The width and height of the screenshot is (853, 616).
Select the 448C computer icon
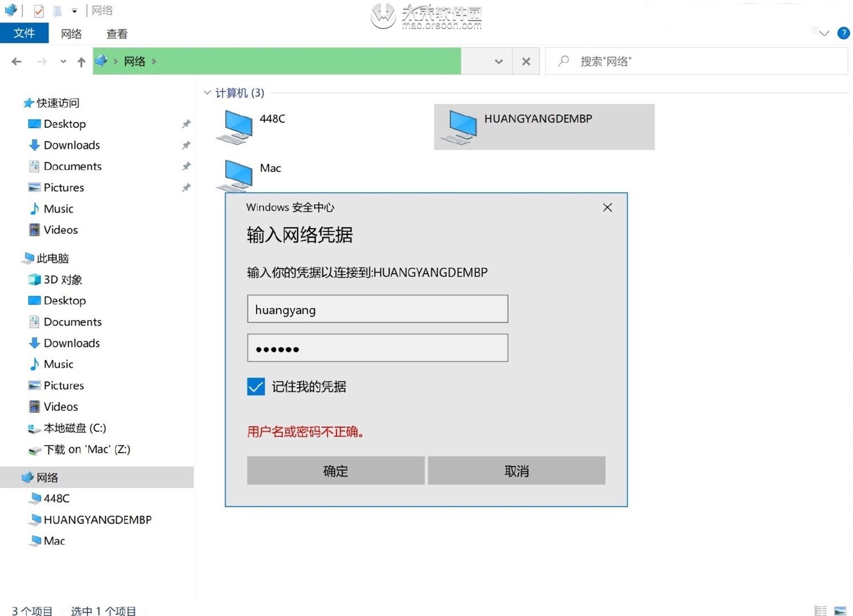click(x=235, y=127)
